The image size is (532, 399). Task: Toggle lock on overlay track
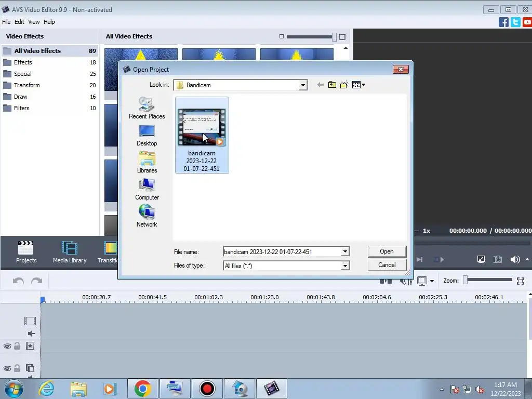17,368
